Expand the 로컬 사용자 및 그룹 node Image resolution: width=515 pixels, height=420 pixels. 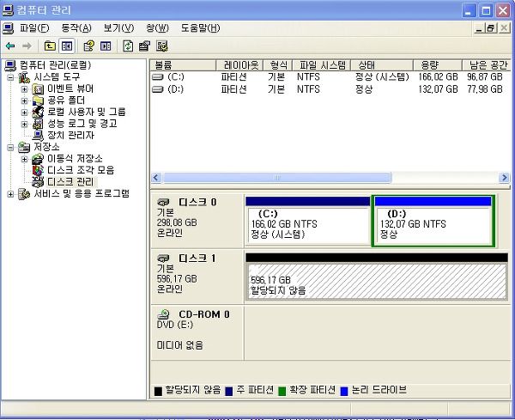[x=24, y=113]
